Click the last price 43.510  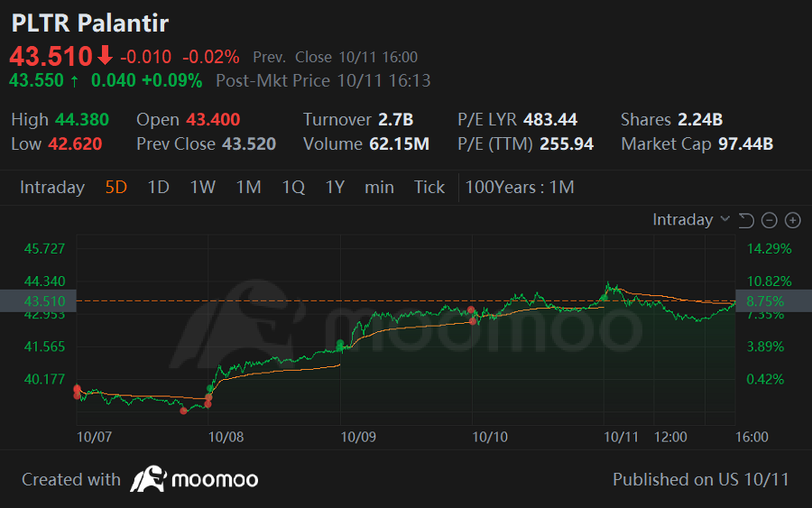[51, 56]
